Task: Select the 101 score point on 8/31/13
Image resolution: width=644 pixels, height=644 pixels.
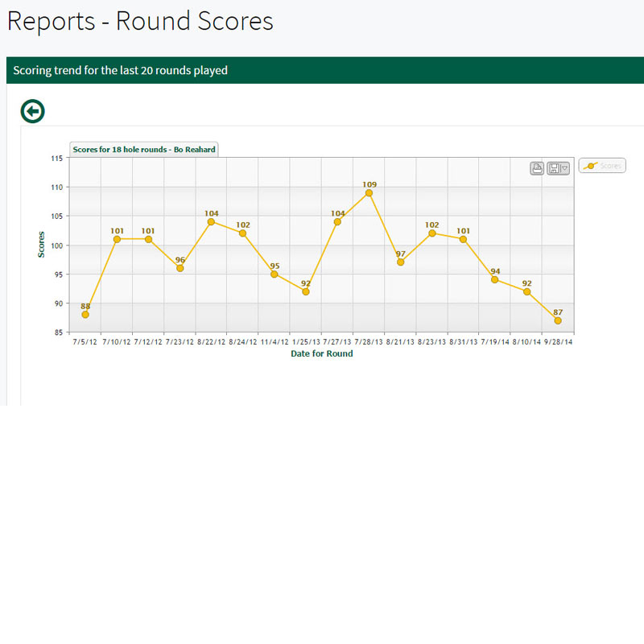Action: tap(463, 239)
